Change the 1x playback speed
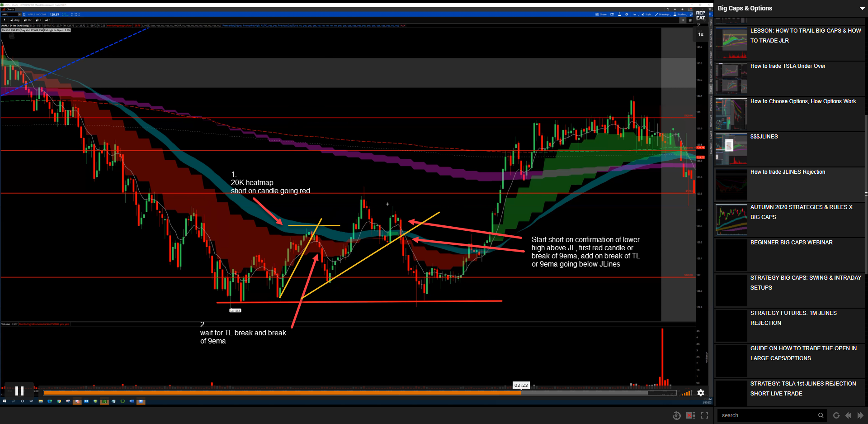 701,34
